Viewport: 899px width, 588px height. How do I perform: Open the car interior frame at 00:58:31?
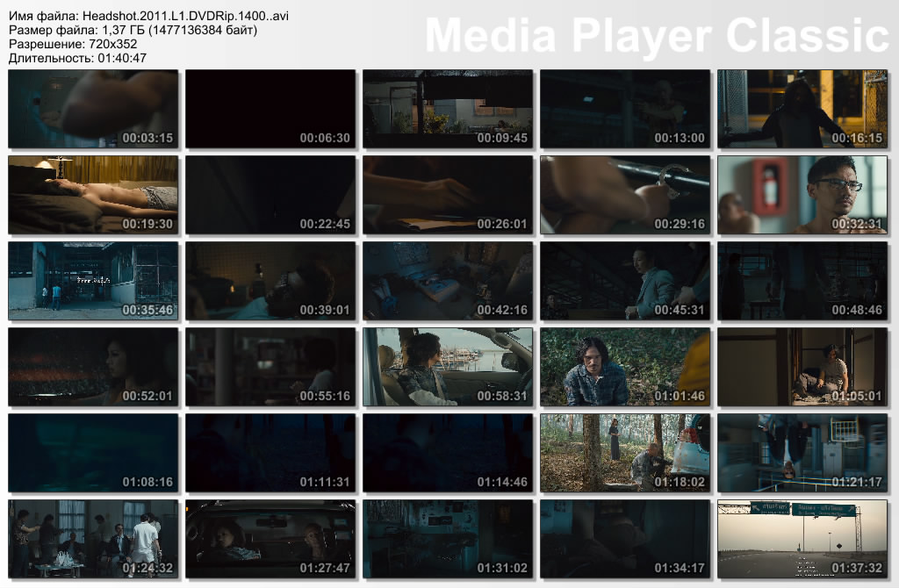[448, 367]
